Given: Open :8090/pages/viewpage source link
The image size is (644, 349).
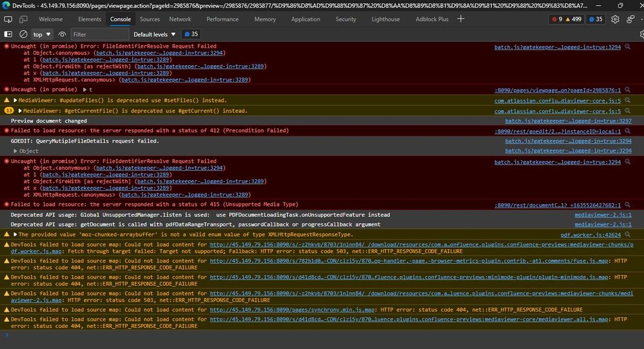Looking at the screenshot, I should (558, 90).
